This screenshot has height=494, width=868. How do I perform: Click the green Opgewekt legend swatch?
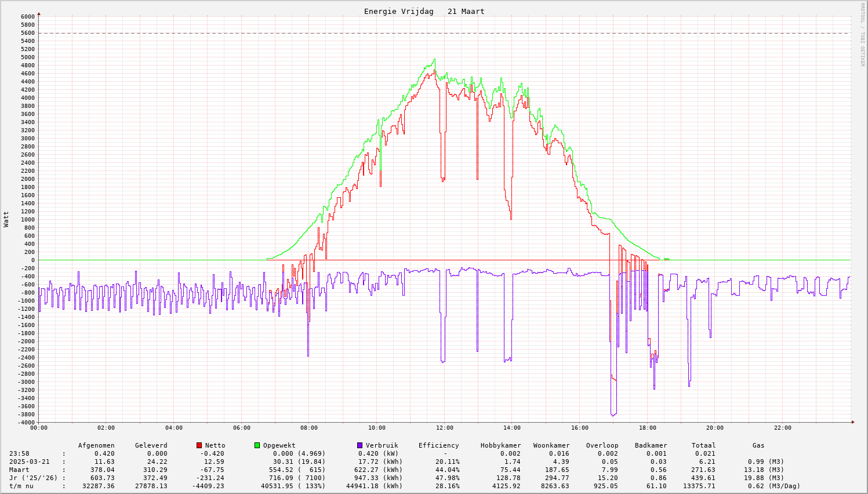257,445
